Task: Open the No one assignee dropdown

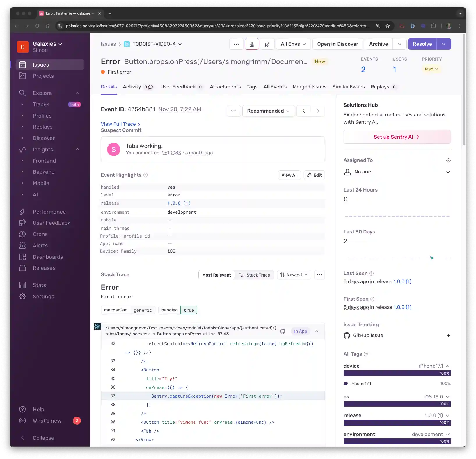Action: [397, 172]
